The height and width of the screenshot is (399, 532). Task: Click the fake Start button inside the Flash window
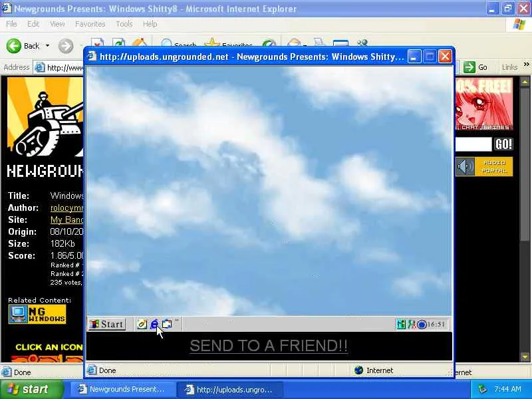point(107,324)
